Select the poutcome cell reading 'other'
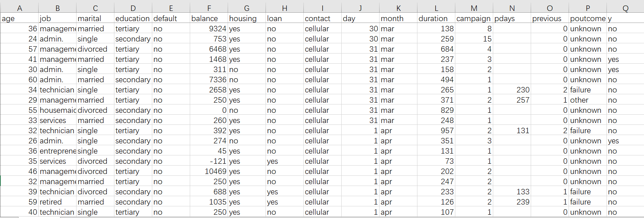Viewport: 644px width, 218px height. coord(579,100)
